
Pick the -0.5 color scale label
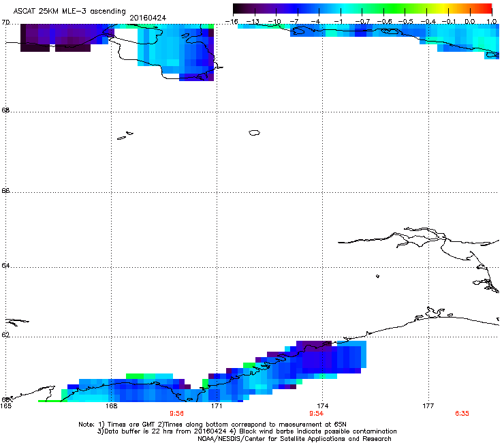tap(406, 22)
